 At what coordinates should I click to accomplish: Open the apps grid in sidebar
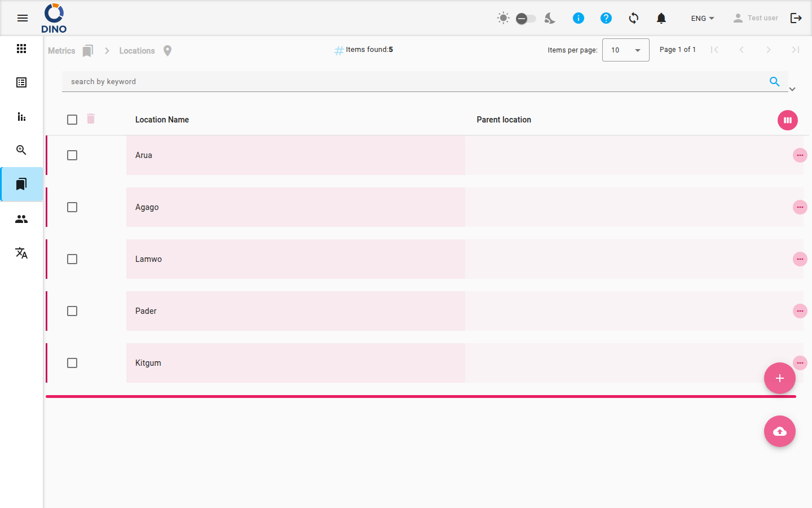(x=21, y=49)
